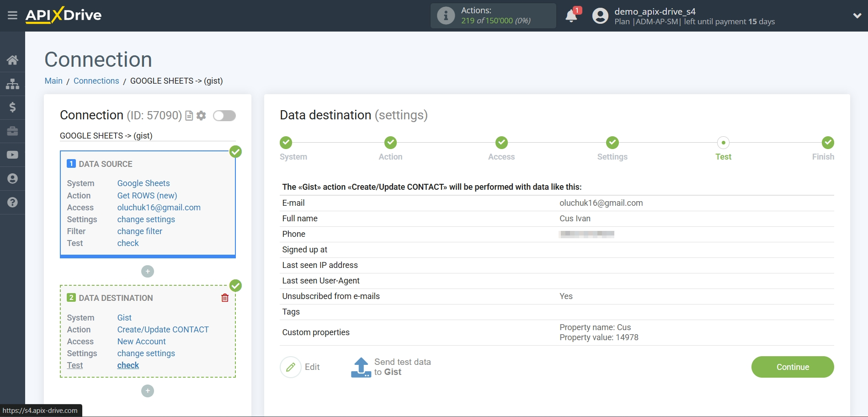Screen dimensions: 868x417
Task: Expand the account dropdown in the header
Action: coord(856,15)
